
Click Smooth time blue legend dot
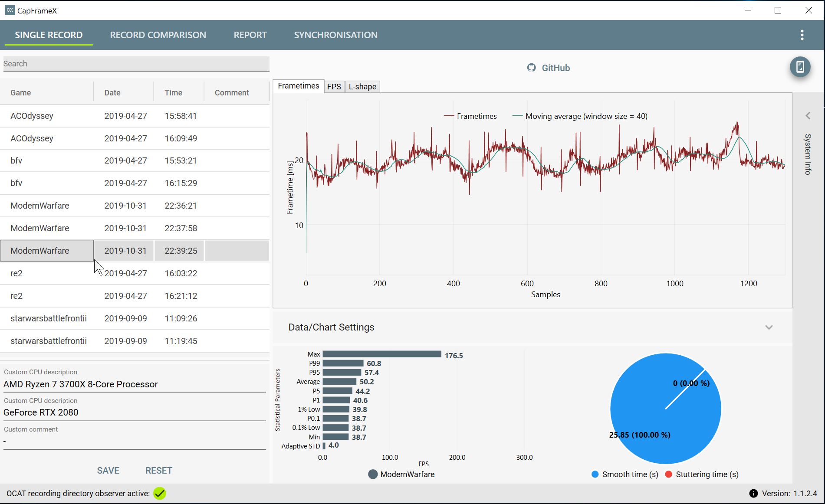[595, 475]
